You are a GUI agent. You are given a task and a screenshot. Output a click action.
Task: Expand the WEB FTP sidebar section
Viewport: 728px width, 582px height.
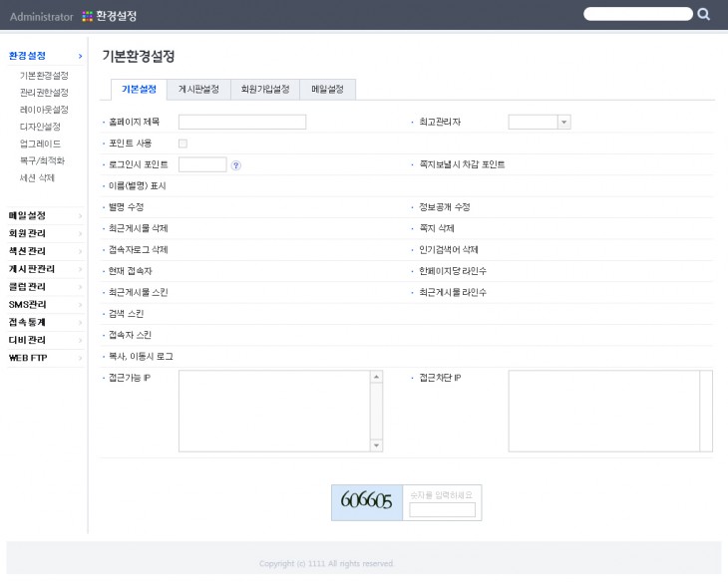pos(45,358)
